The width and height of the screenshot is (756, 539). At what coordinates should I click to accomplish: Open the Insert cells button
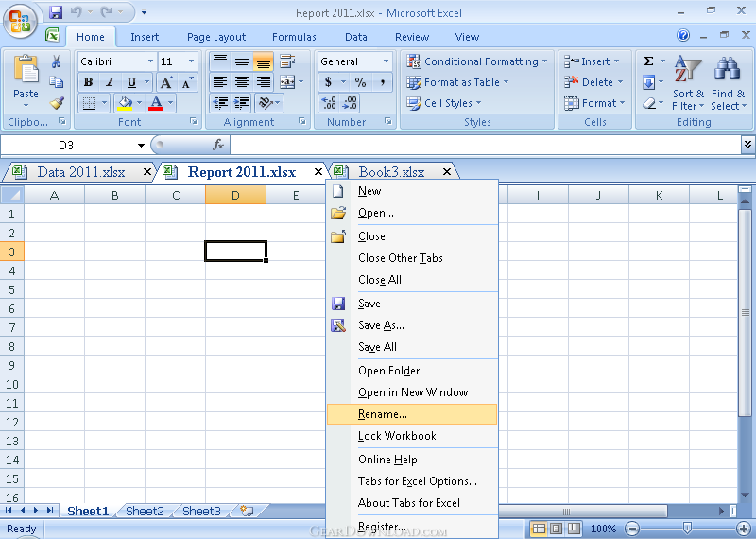(x=592, y=61)
